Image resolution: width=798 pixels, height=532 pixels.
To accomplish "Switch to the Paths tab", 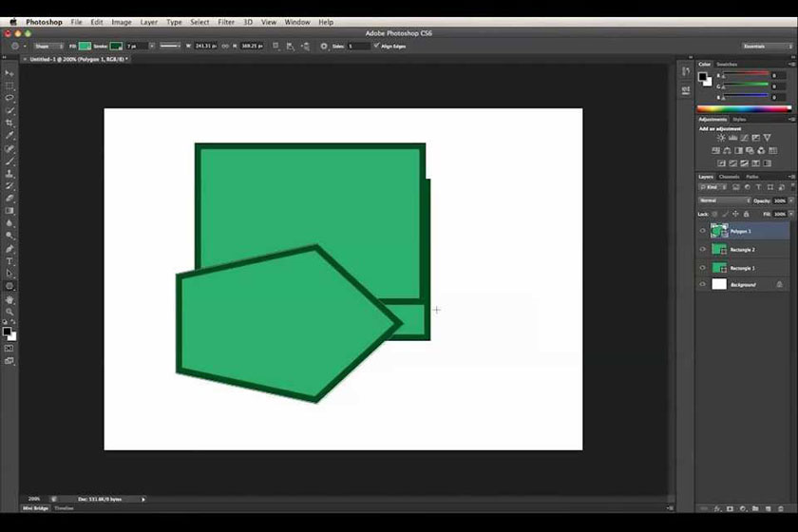I will pos(752,177).
